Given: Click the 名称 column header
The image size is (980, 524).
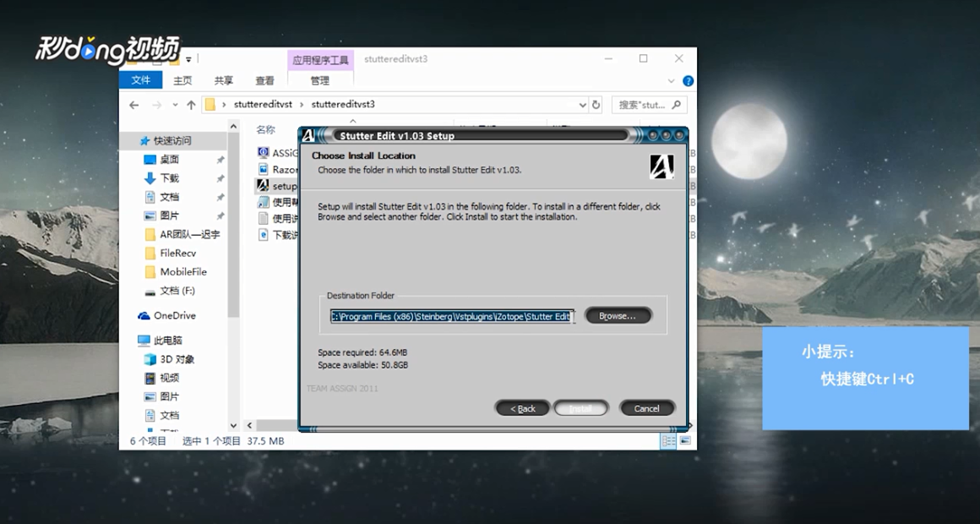Looking at the screenshot, I should (x=265, y=129).
